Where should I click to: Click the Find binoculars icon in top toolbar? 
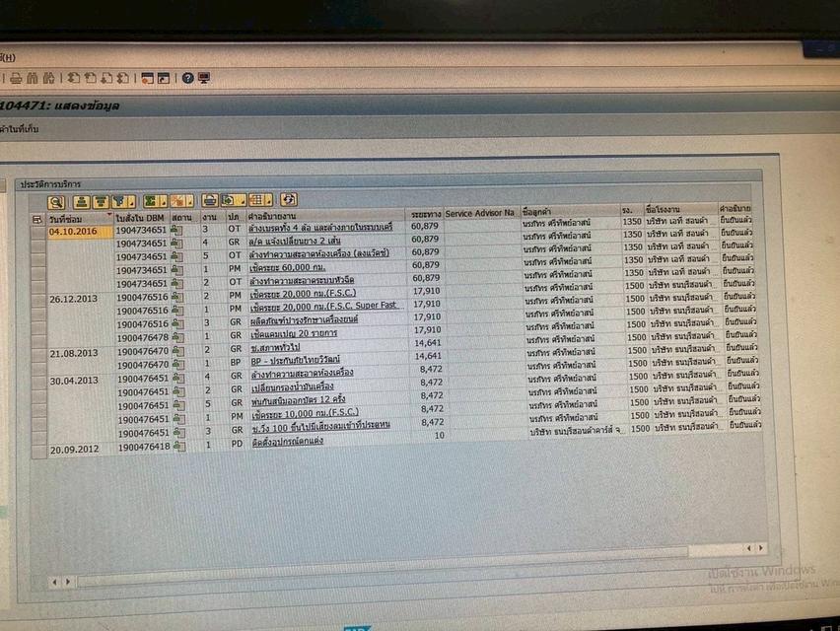pyautogui.click(x=33, y=78)
